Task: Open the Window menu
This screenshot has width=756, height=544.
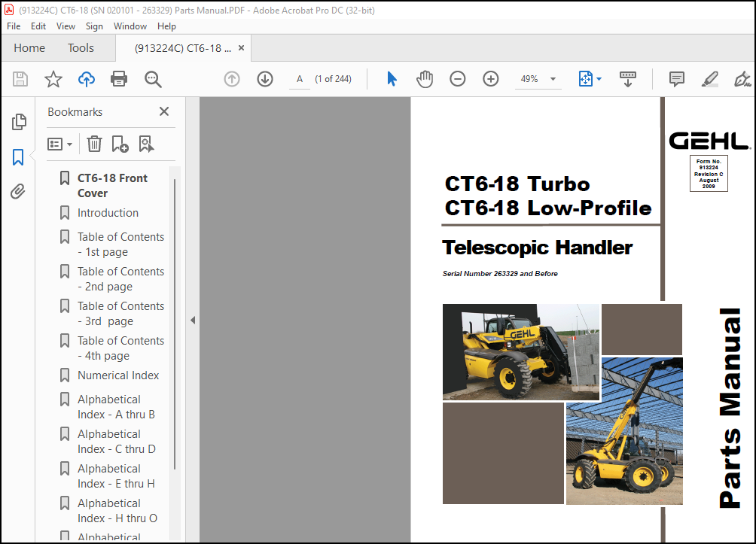Action: pyautogui.click(x=130, y=26)
